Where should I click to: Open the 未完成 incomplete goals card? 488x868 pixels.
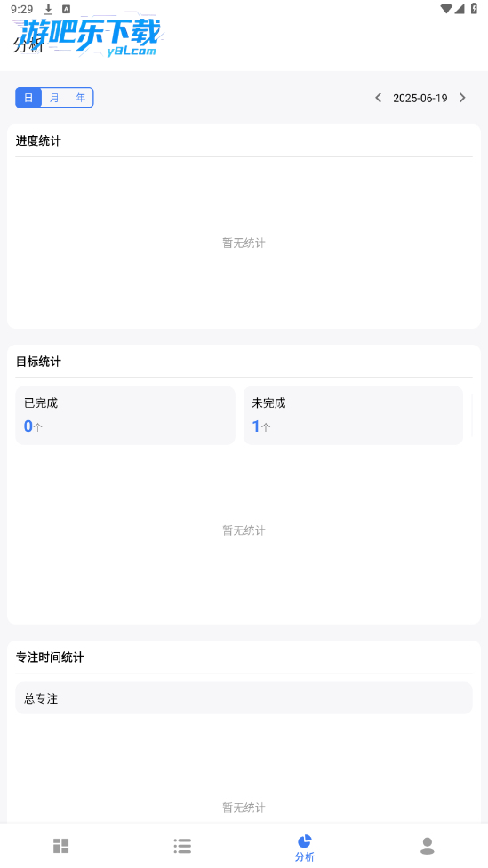click(x=354, y=415)
